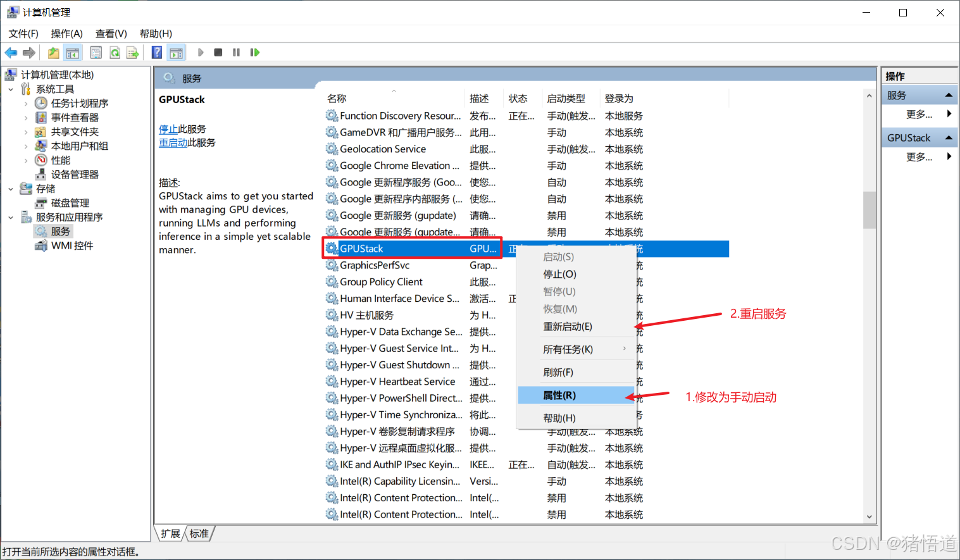Click the Restart service toolbar icon
The image size is (960, 560).
[254, 53]
